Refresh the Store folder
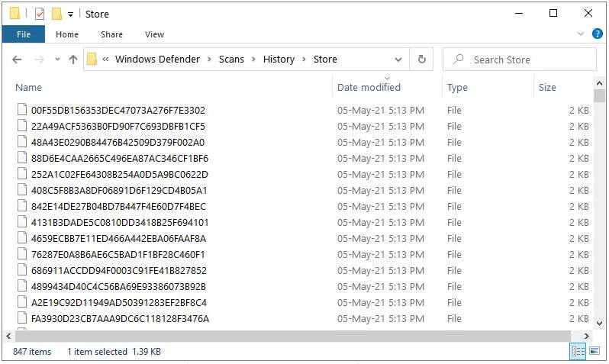The width and height of the screenshot is (609, 364). point(422,60)
